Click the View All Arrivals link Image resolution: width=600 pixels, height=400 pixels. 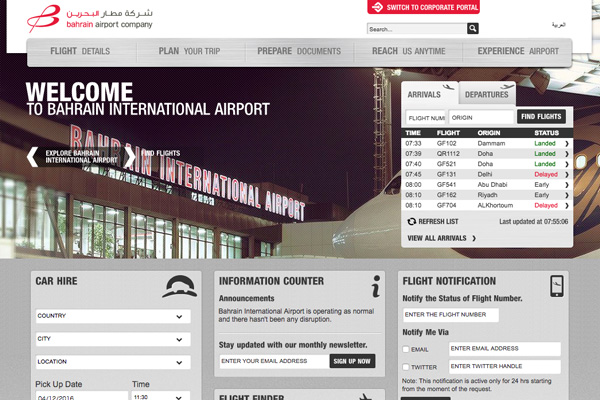(442, 238)
